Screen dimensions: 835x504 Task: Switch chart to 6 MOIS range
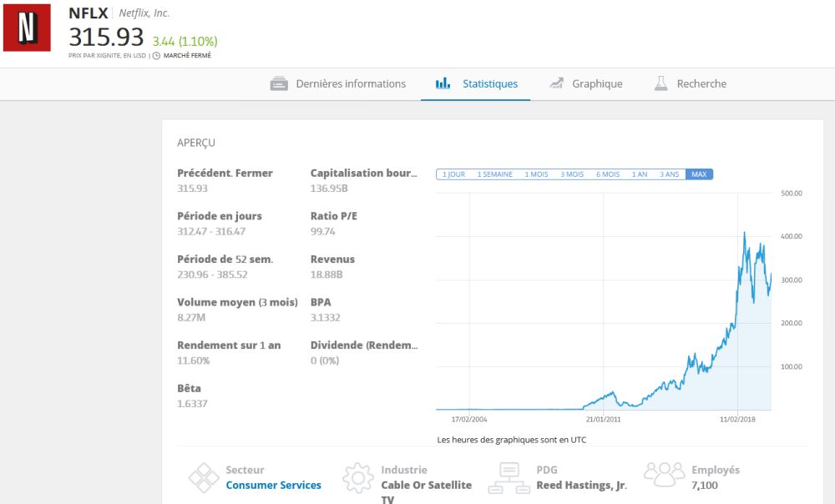tap(608, 174)
